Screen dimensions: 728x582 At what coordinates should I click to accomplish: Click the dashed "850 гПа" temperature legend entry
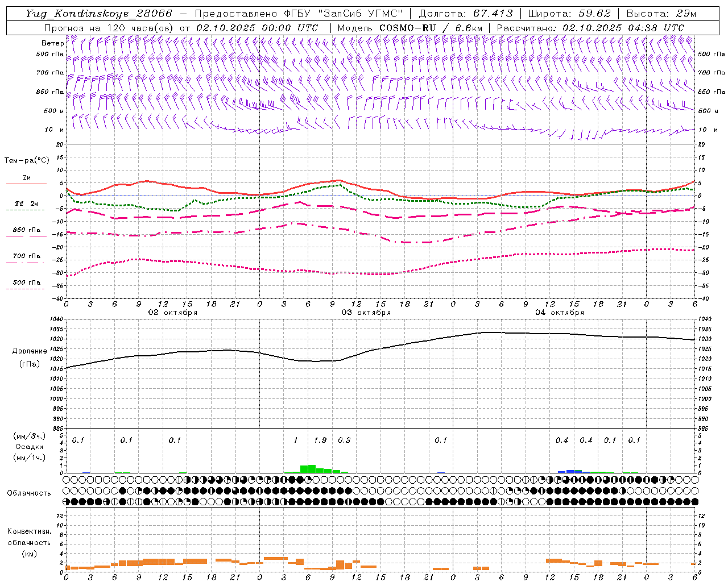coord(26,232)
